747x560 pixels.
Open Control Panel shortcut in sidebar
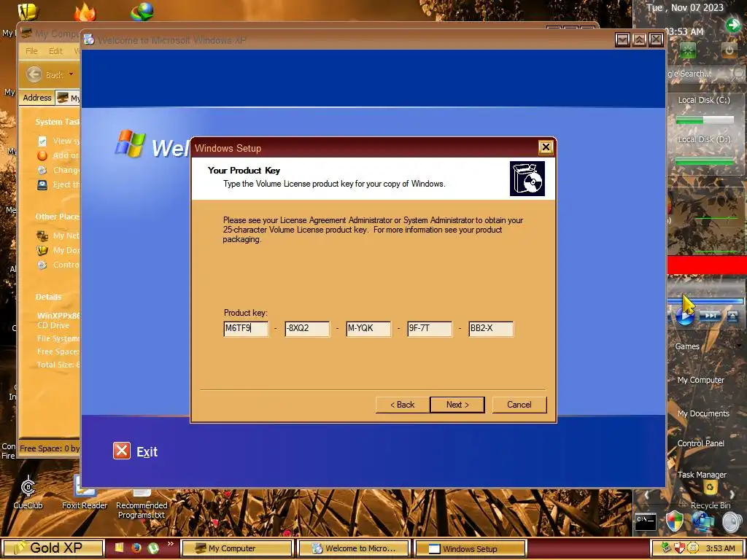coord(700,443)
